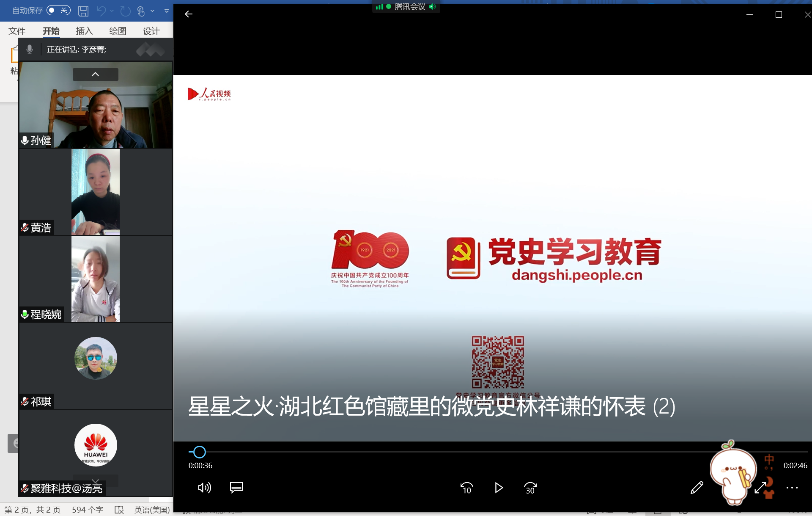Open the volume control speaker icon
Viewport: 812px width, 516px height.
tap(204, 488)
